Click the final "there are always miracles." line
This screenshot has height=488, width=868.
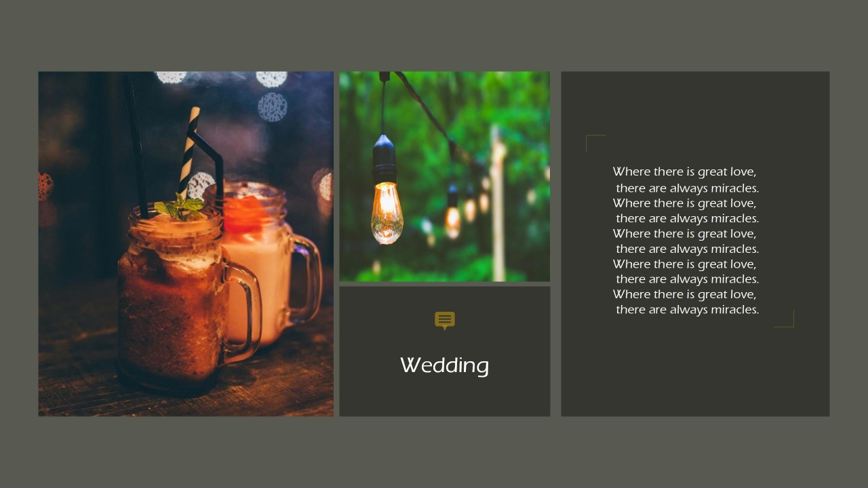pyautogui.click(x=687, y=310)
